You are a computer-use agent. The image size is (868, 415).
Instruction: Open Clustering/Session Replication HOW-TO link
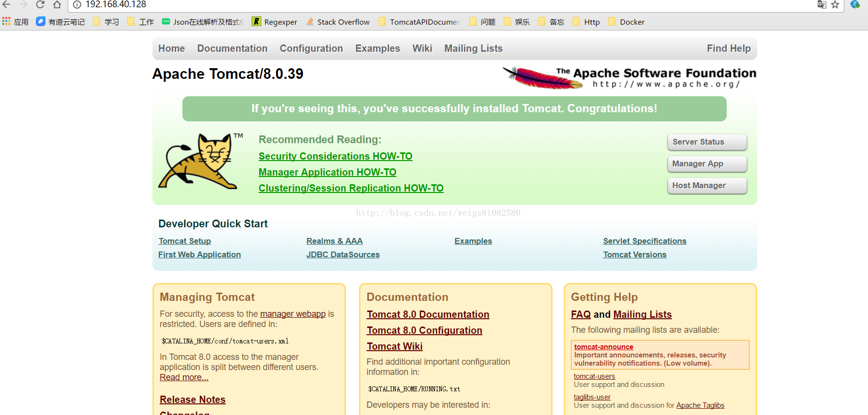(x=351, y=188)
